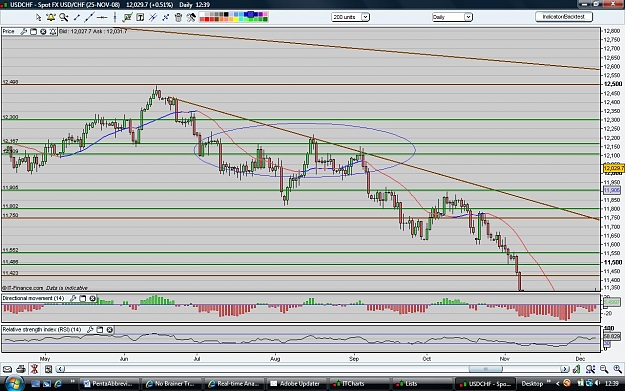
Task: Open the Daily timeframe dropdown
Action: (x=452, y=17)
